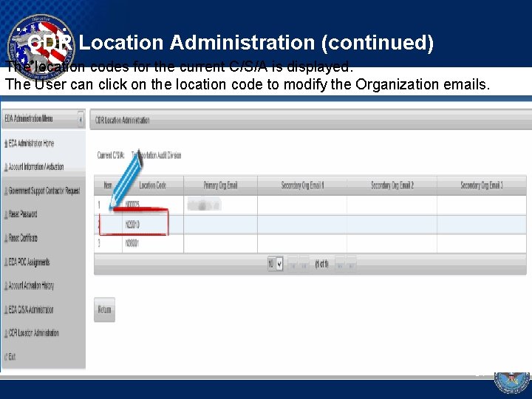
Task: Click the page indicator (1 of 1)
Action: (x=321, y=264)
